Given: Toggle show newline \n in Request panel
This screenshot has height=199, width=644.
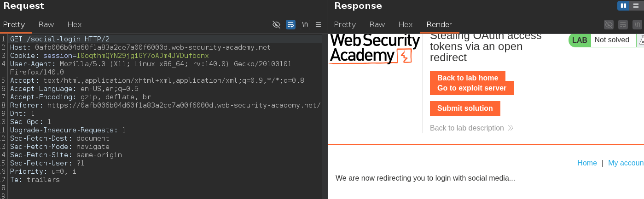Looking at the screenshot, I should click(305, 24).
